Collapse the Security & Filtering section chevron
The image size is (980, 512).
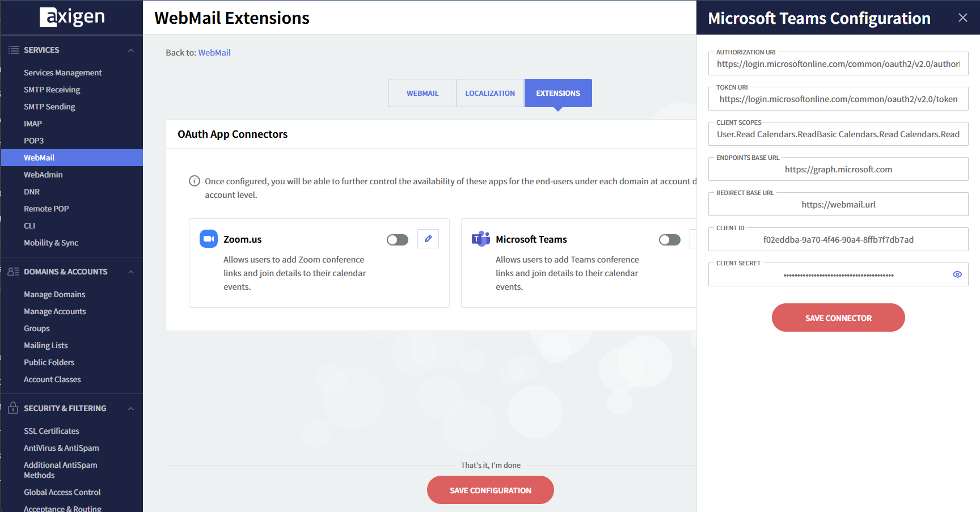pos(131,408)
